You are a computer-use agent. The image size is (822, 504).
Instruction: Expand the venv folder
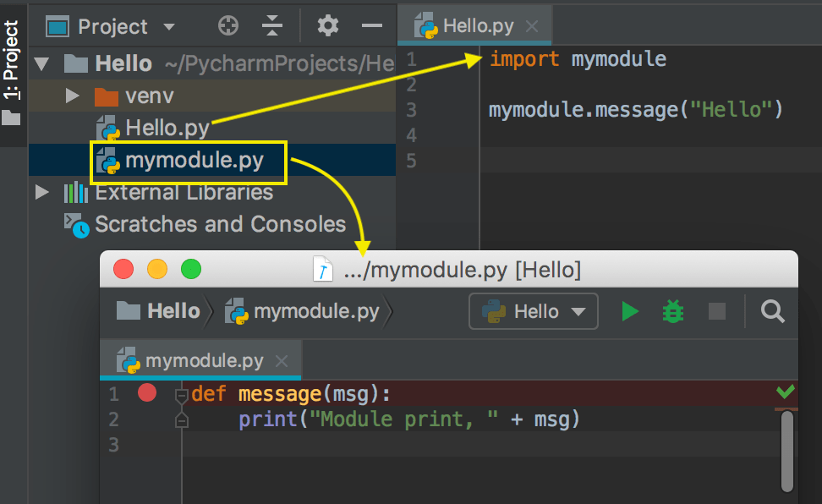[72, 96]
